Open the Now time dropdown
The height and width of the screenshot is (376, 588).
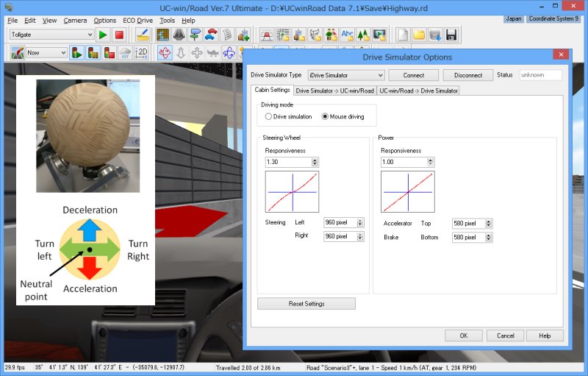(x=46, y=53)
